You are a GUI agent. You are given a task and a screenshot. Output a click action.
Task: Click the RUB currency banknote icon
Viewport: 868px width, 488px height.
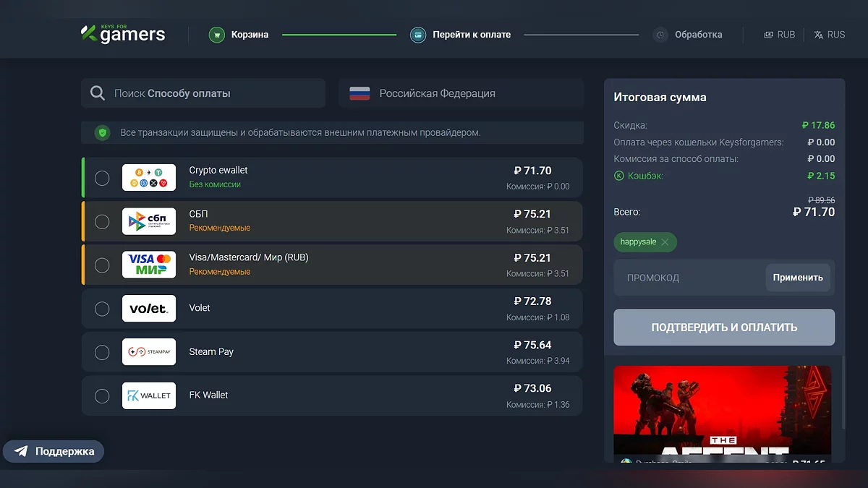click(x=768, y=35)
